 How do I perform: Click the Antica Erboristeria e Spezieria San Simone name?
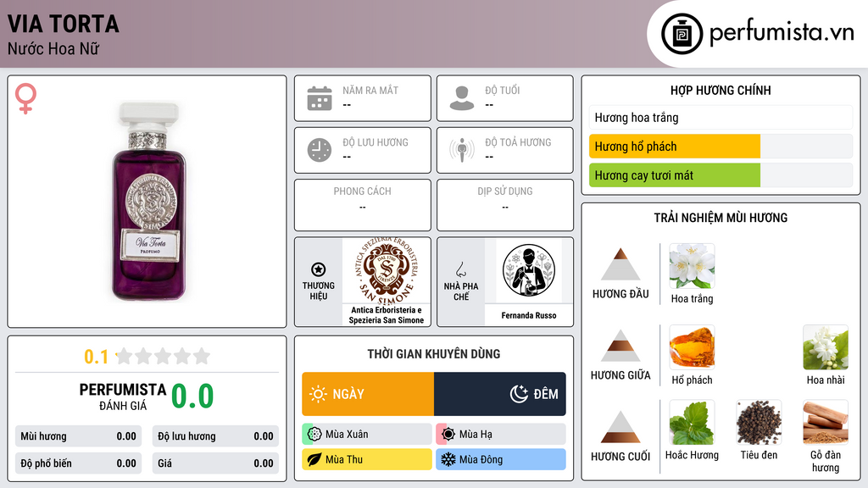(x=387, y=315)
